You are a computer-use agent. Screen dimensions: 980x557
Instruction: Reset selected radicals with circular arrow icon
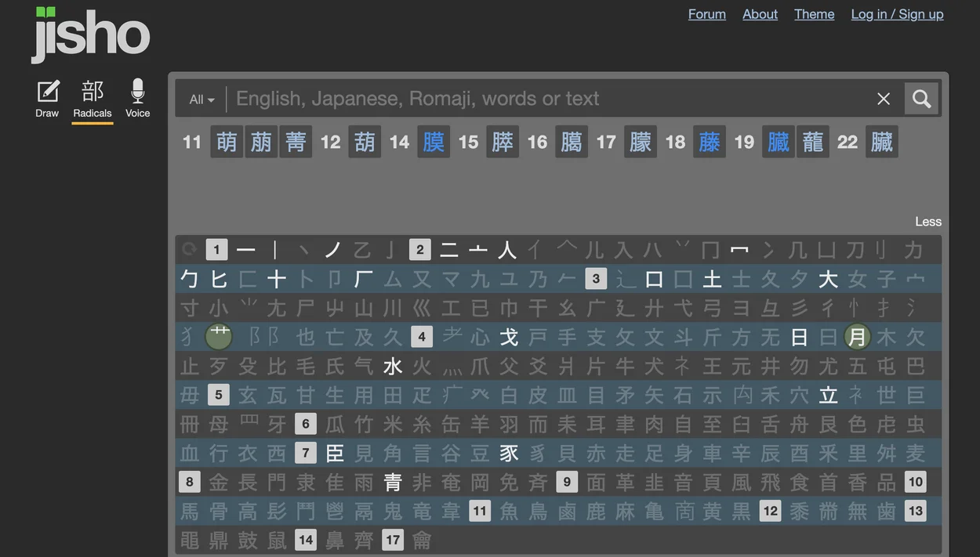(x=189, y=250)
